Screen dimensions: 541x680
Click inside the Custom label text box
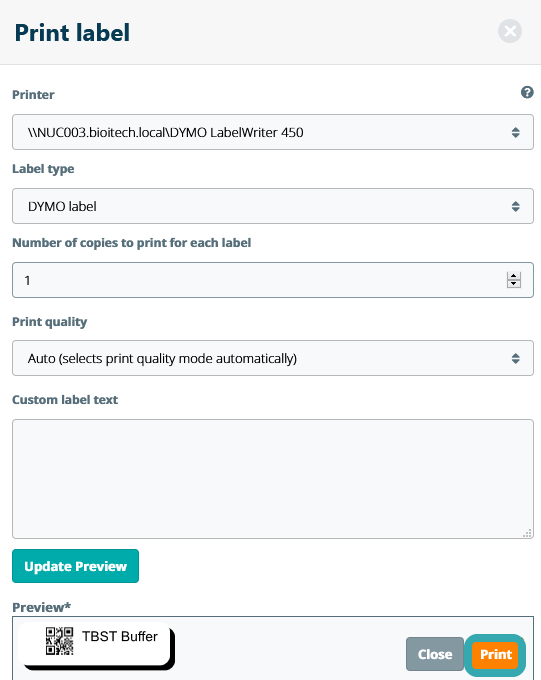[273, 479]
